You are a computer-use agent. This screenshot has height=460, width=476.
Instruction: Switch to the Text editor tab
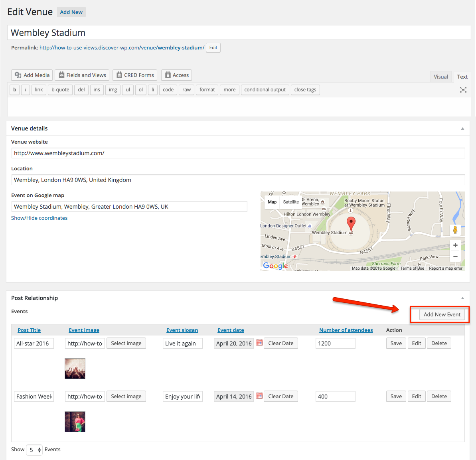[x=462, y=77]
